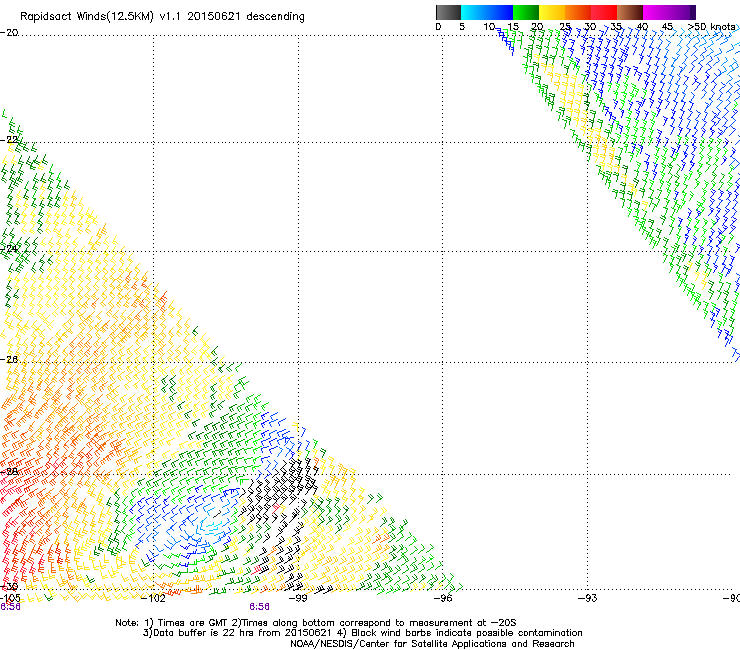The height and width of the screenshot is (650, 740).
Task: Click the legend scale label '30'
Action: point(590,27)
